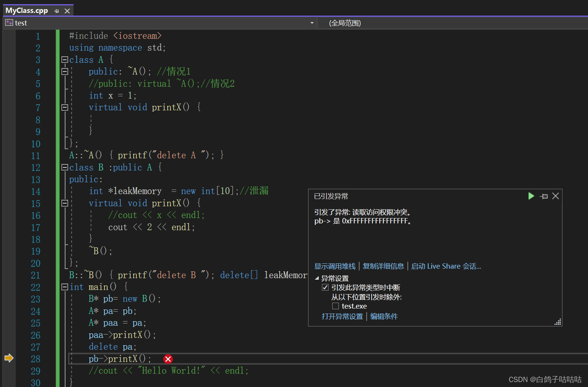
Task: Click 'cout << 2 << endl;' on line 17
Action: point(152,227)
